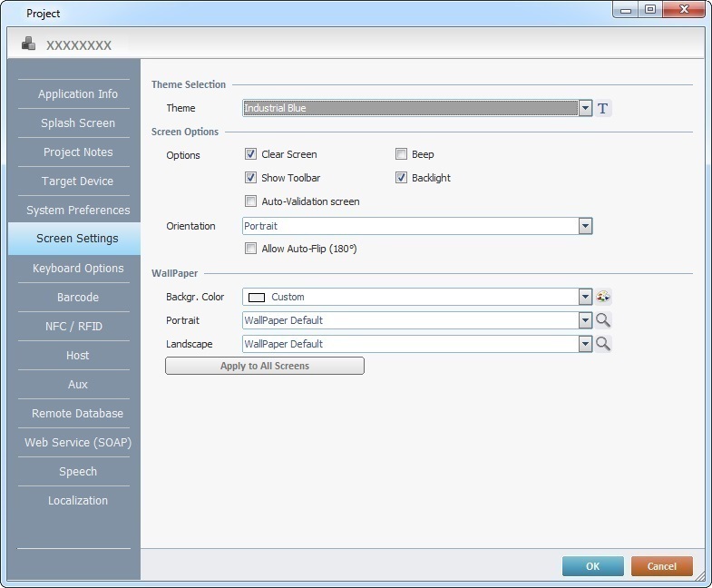Maximize the Project window
Image resolution: width=712 pixels, height=588 pixels.
click(x=650, y=9)
